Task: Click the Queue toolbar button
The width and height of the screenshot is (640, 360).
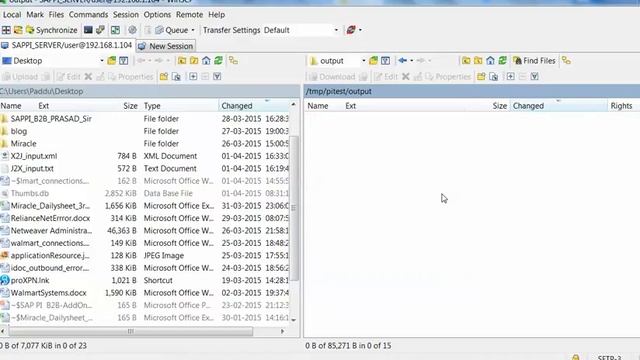Action: point(172,30)
